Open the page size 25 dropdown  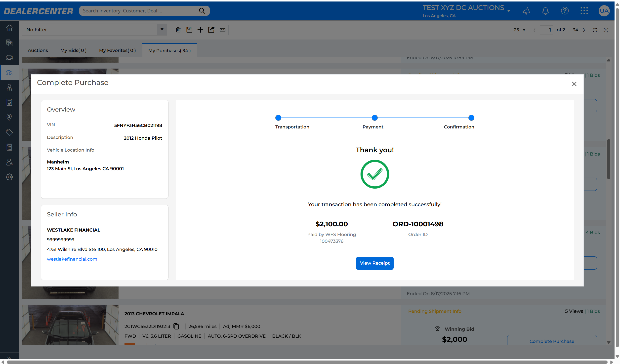point(519,30)
